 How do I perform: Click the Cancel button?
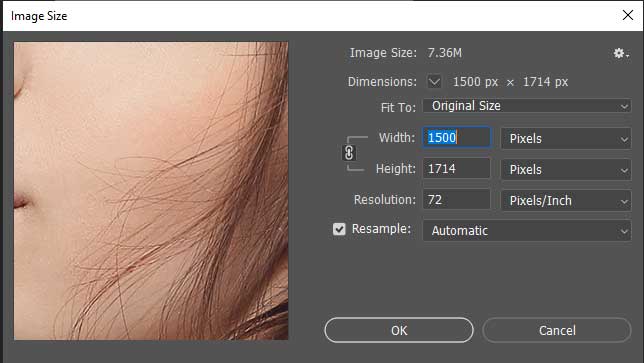[557, 330]
